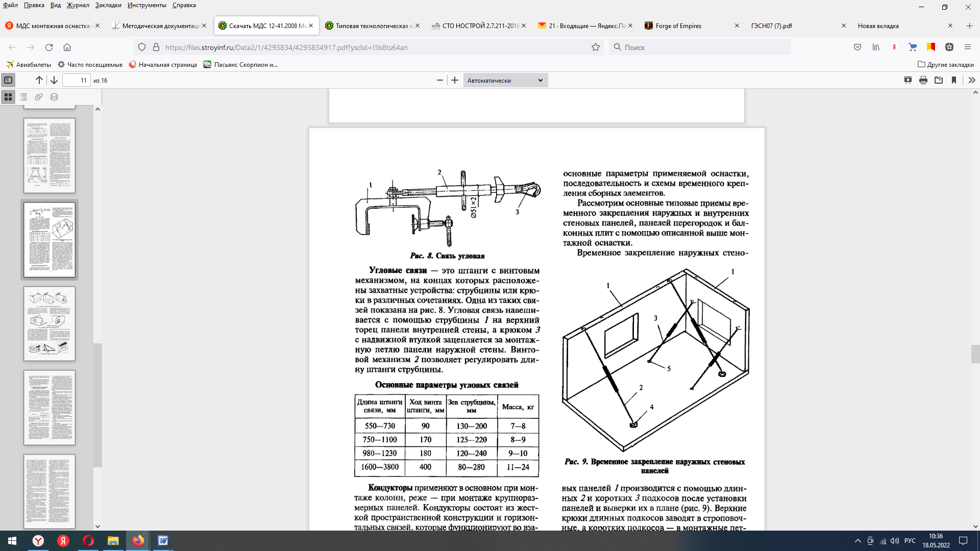Open File Explorer from taskbar
980x551 pixels.
113,541
